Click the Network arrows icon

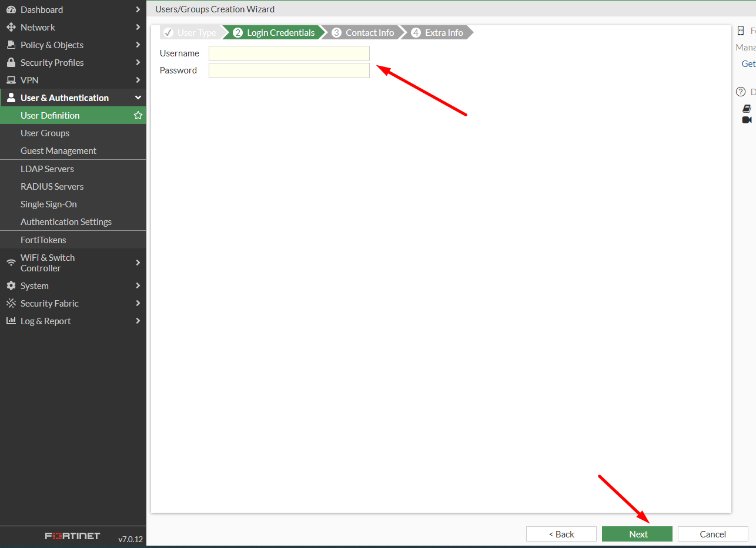(x=11, y=28)
